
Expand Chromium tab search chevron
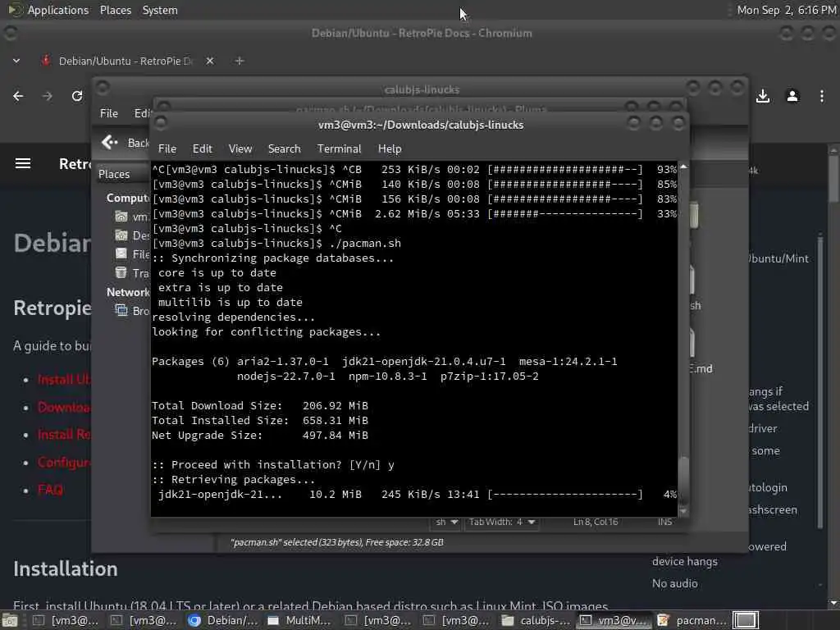(x=16, y=61)
